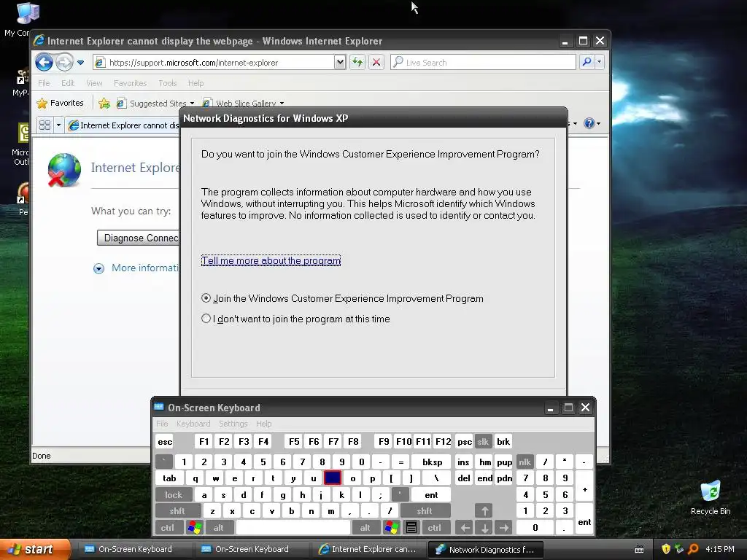Click the up arrow key
This screenshot has width=747, height=560.
tap(484, 511)
